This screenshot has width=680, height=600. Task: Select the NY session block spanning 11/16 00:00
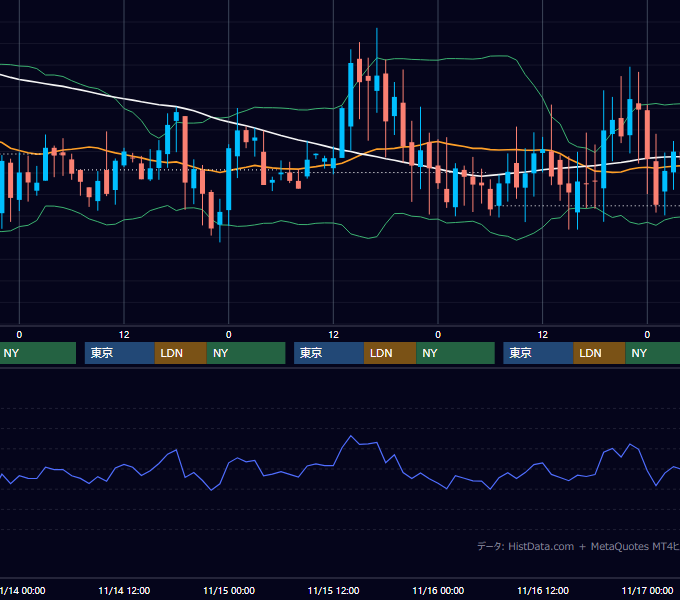click(x=455, y=353)
